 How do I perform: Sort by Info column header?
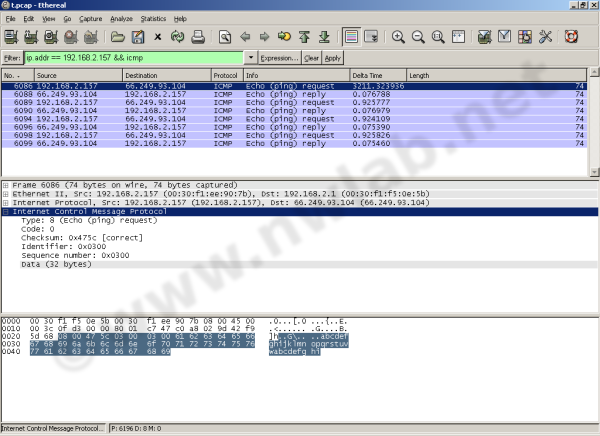click(297, 75)
